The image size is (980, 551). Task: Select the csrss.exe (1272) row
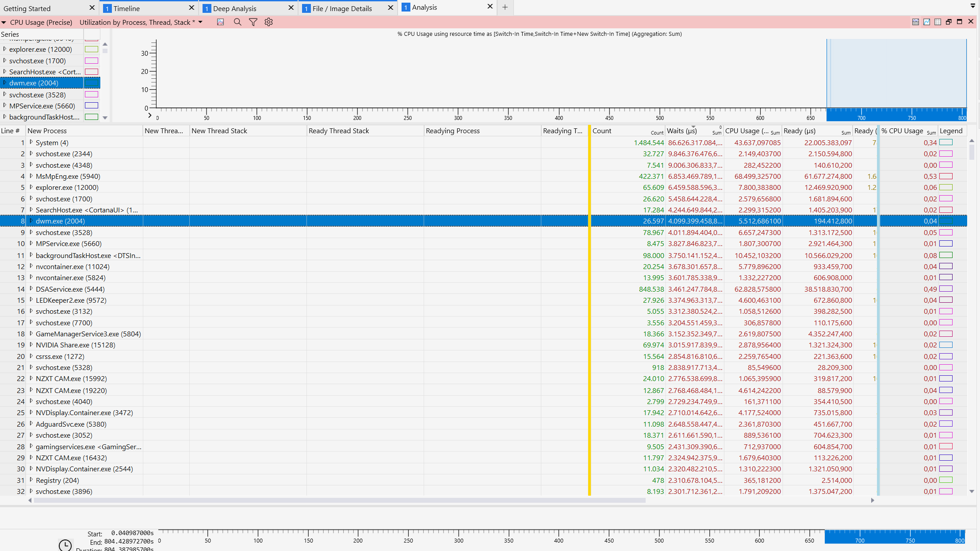point(483,356)
